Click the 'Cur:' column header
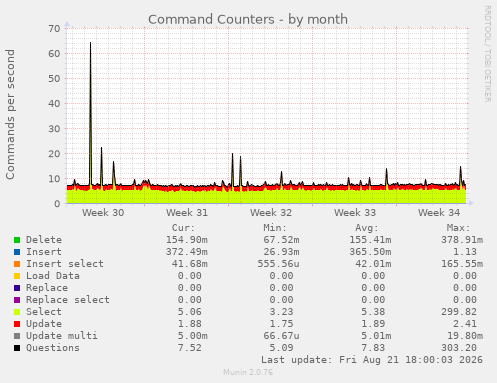The height and width of the screenshot is (383, 497). tap(183, 228)
